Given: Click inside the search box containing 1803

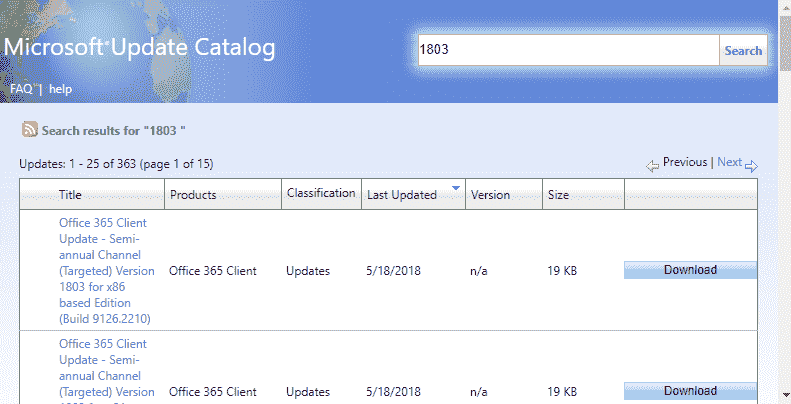Looking at the screenshot, I should pos(568,50).
